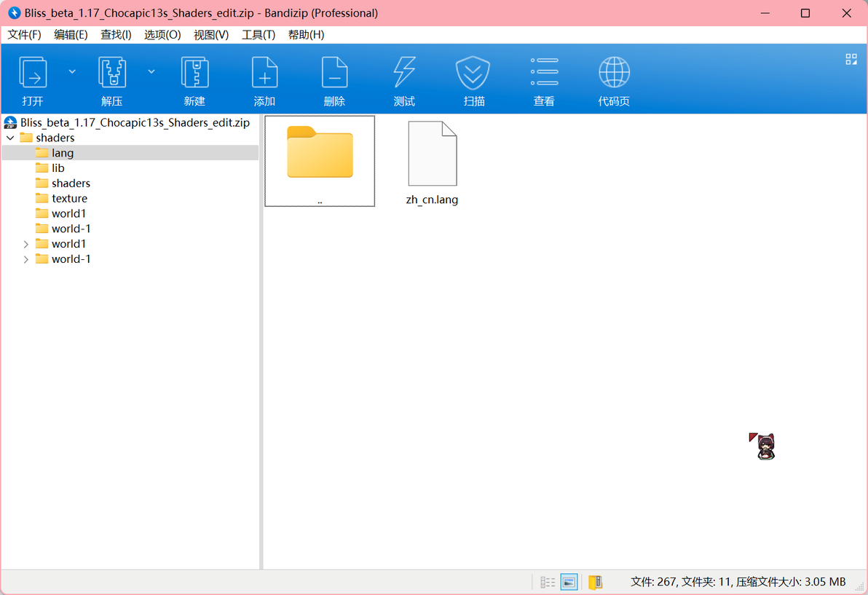Image resolution: width=868 pixels, height=595 pixels.
Task: Click the Open (打开) archive icon
Action: (x=33, y=73)
